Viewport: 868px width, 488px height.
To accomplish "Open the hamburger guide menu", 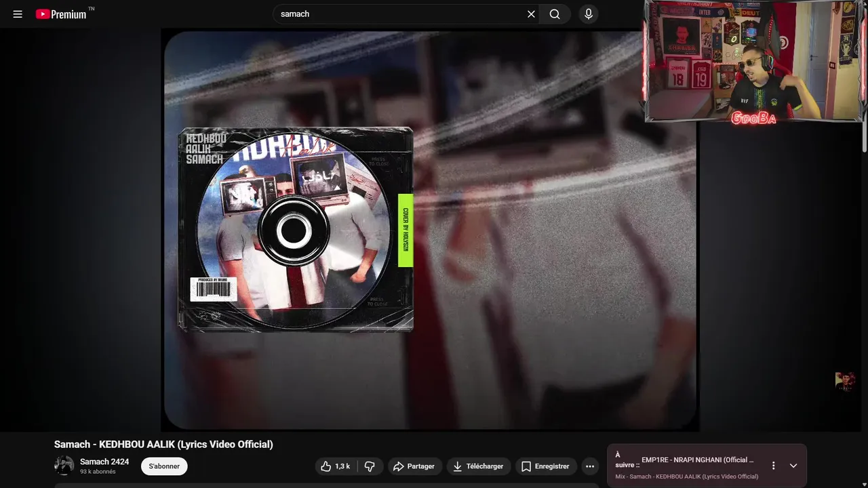I will pyautogui.click(x=18, y=14).
